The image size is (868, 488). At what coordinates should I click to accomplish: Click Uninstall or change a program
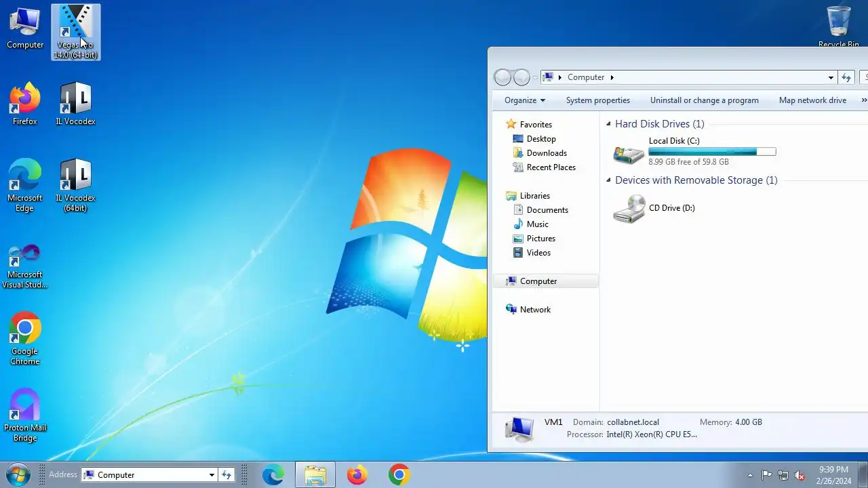coord(705,100)
